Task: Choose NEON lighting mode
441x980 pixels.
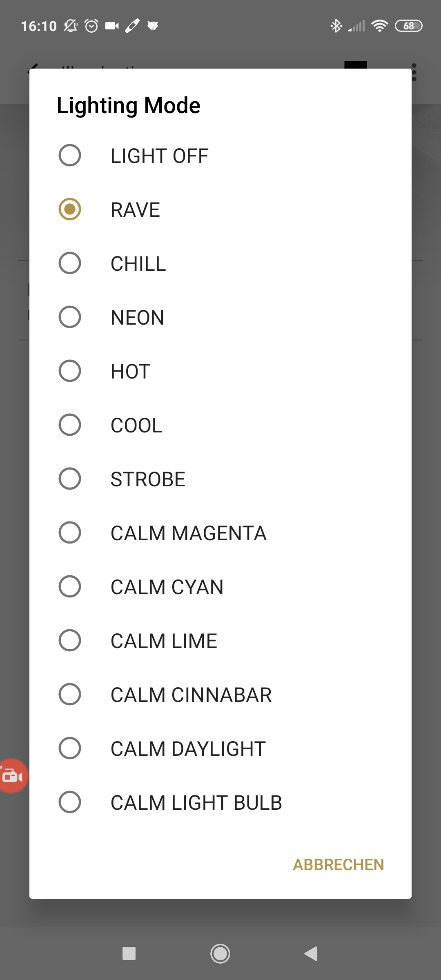Action: point(220,317)
